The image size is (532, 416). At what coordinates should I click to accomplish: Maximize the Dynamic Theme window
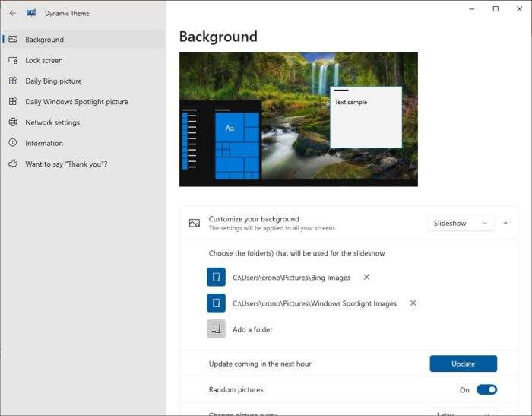pos(496,9)
